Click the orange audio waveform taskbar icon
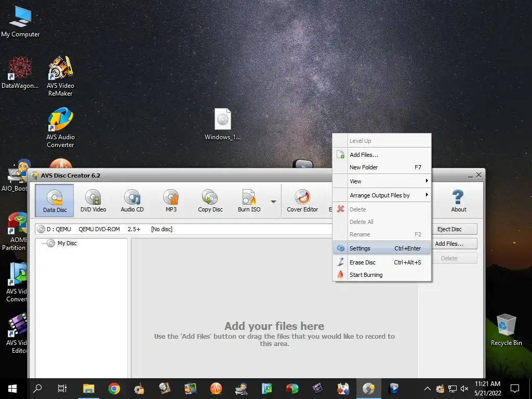This screenshot has height=399, width=532. tap(216, 389)
